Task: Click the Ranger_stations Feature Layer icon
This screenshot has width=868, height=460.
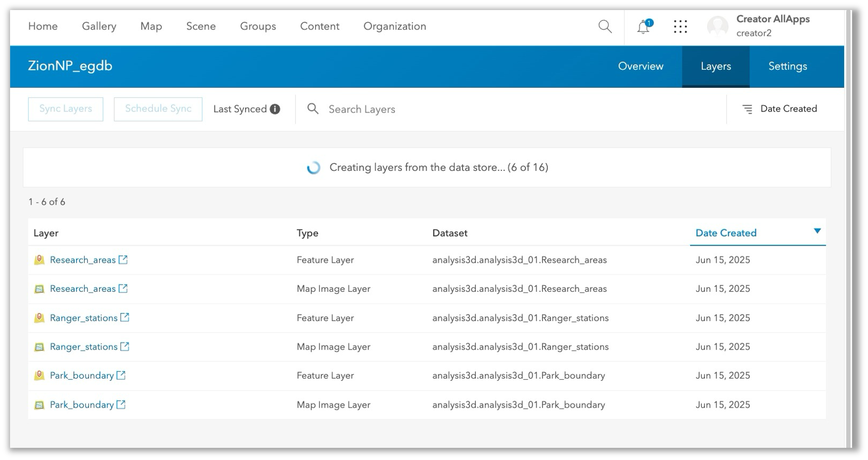Action: (x=39, y=318)
